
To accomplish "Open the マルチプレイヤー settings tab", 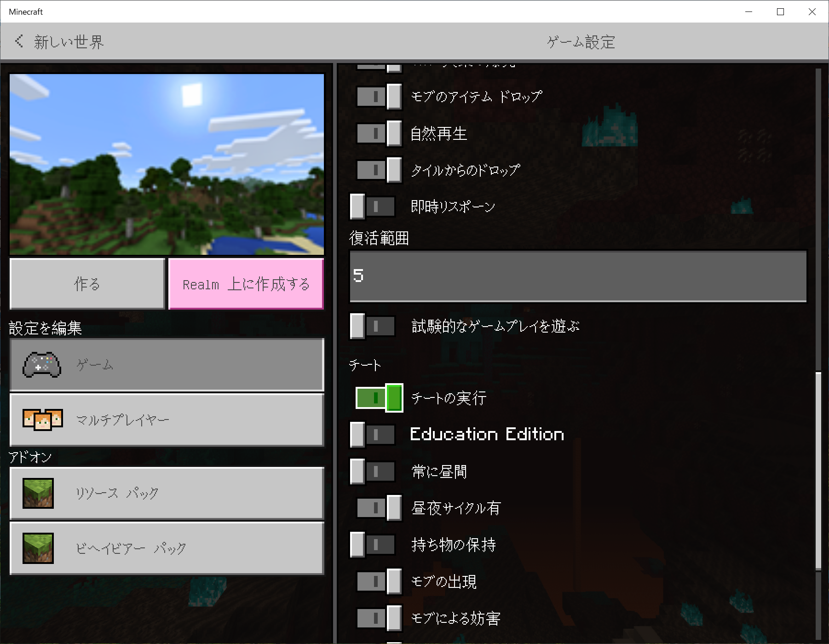I will coord(167,420).
